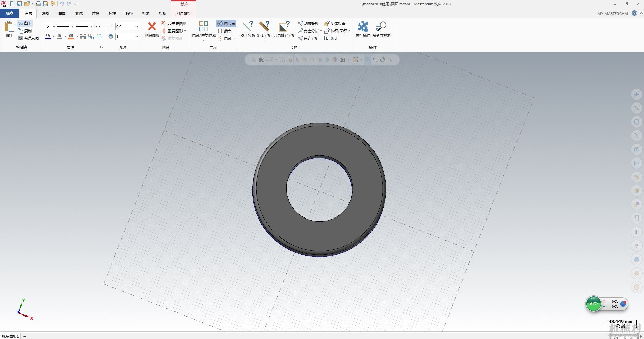Click the 距离分析 ruler icon
Screen dimensions: 644x339
point(264,26)
